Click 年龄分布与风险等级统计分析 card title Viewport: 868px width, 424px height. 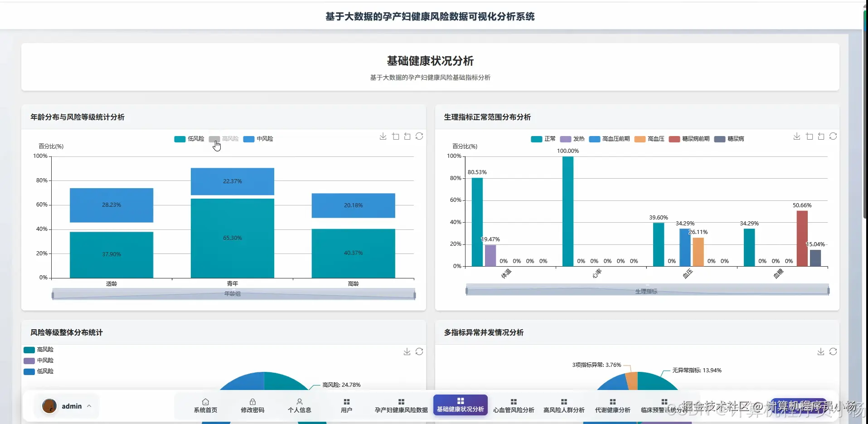[x=78, y=117]
